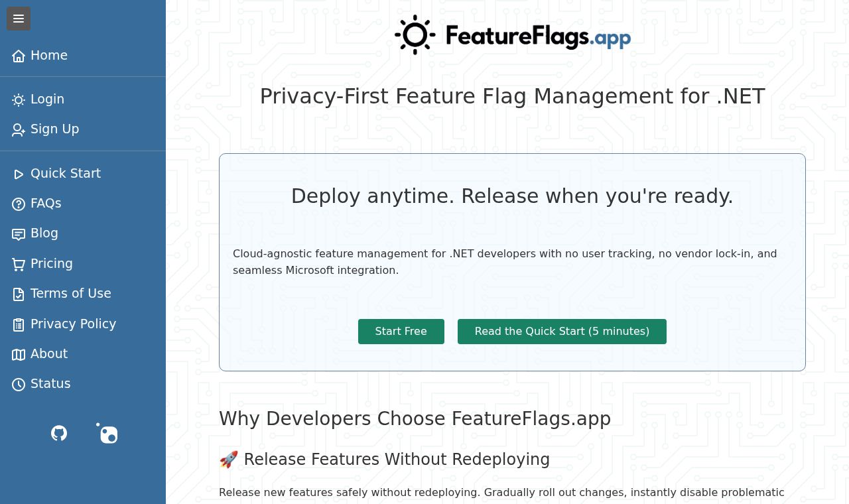Screen dimensions: 849x504
Task: Click "Release Features Without Redeploying" heading
Action: pos(385,460)
